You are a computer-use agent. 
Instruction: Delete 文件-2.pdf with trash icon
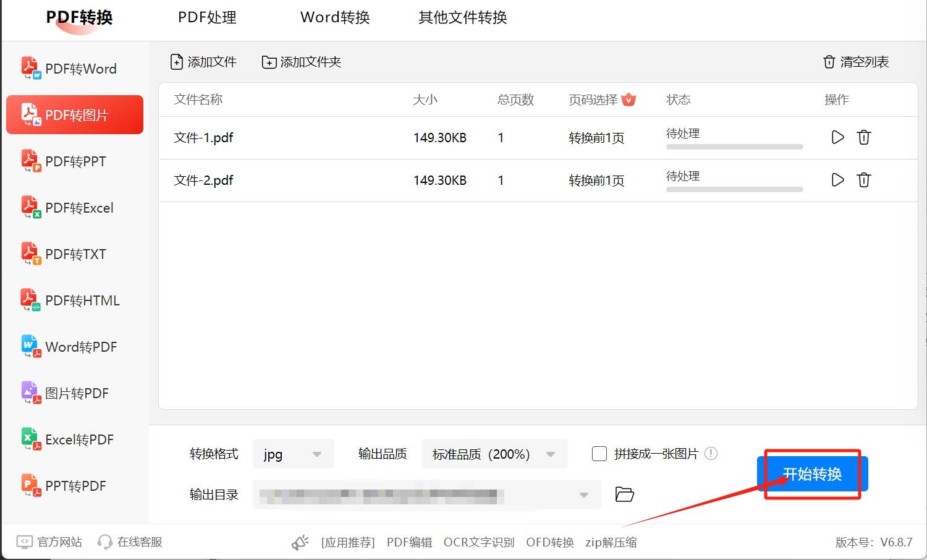tap(864, 180)
